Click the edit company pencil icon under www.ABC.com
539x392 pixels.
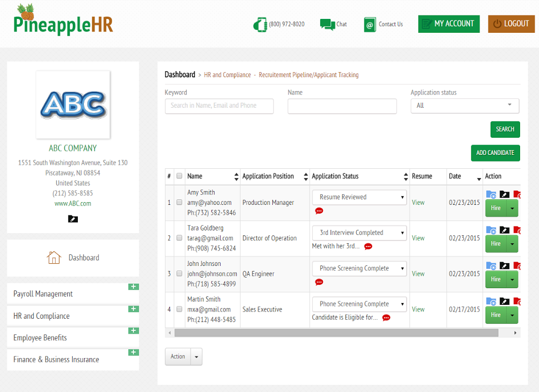(73, 219)
